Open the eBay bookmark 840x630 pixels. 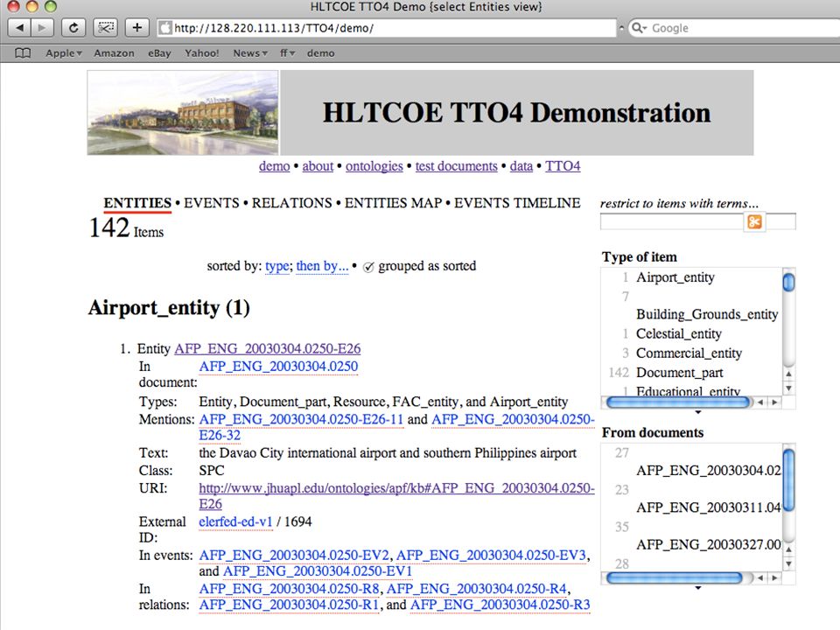(x=159, y=53)
